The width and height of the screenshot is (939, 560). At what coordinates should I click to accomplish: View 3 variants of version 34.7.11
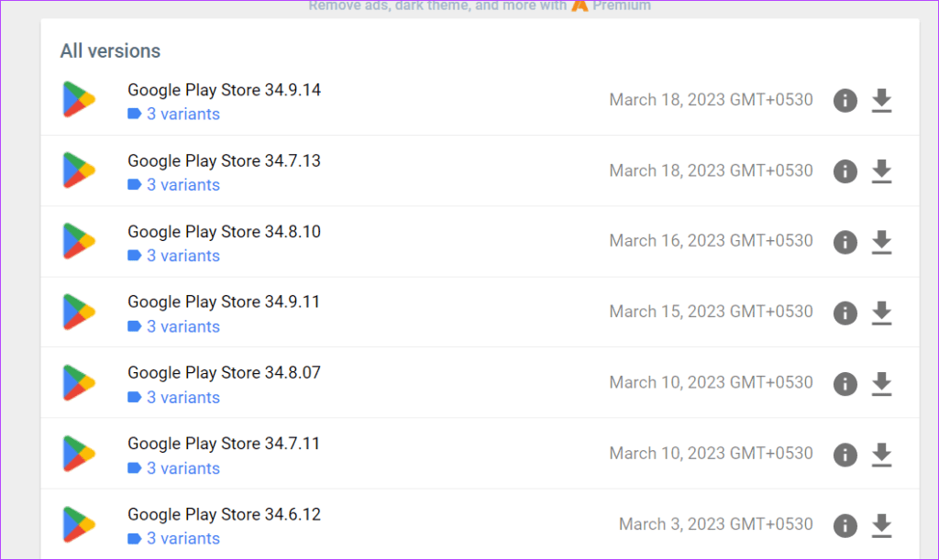pos(173,468)
